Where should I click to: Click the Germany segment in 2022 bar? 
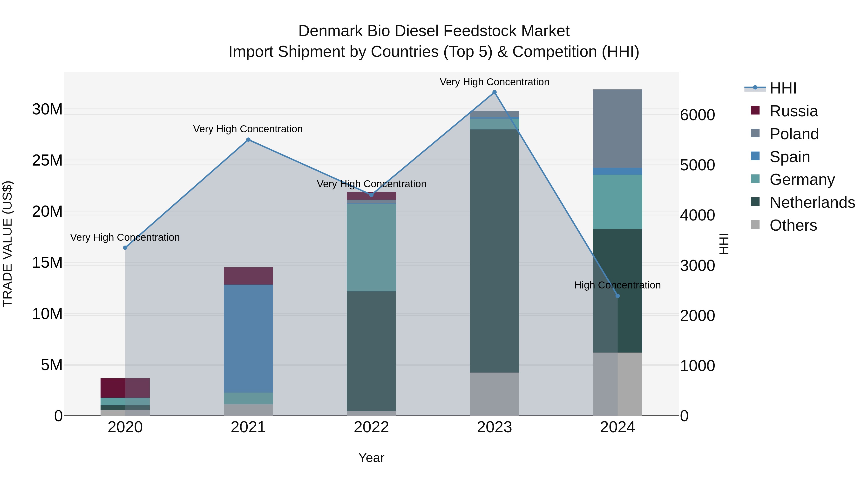click(371, 247)
